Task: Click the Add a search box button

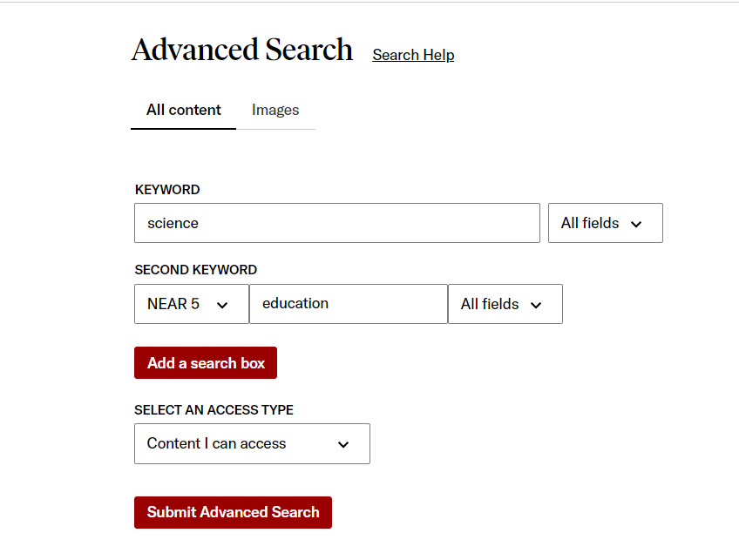Action: [206, 363]
